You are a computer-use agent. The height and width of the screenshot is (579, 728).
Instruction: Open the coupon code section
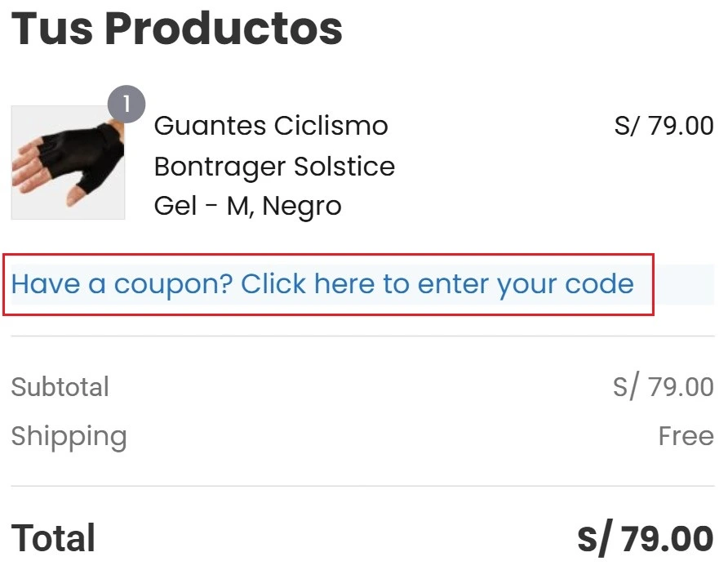pos(322,283)
